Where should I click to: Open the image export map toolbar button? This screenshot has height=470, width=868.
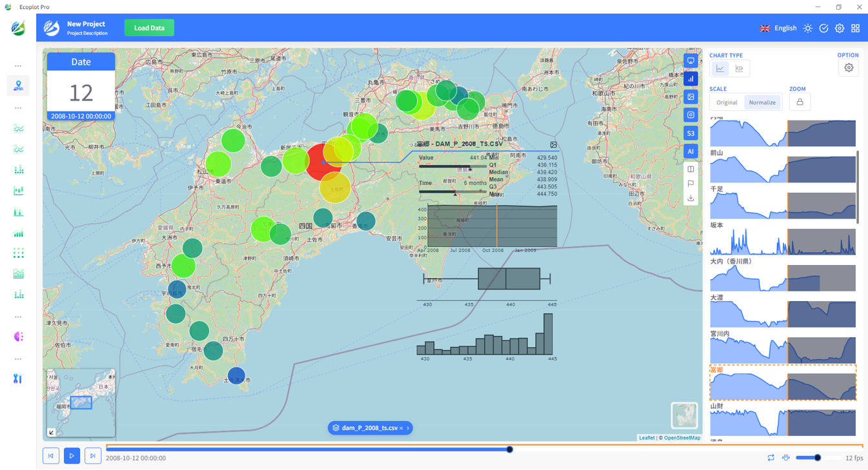pos(691,97)
